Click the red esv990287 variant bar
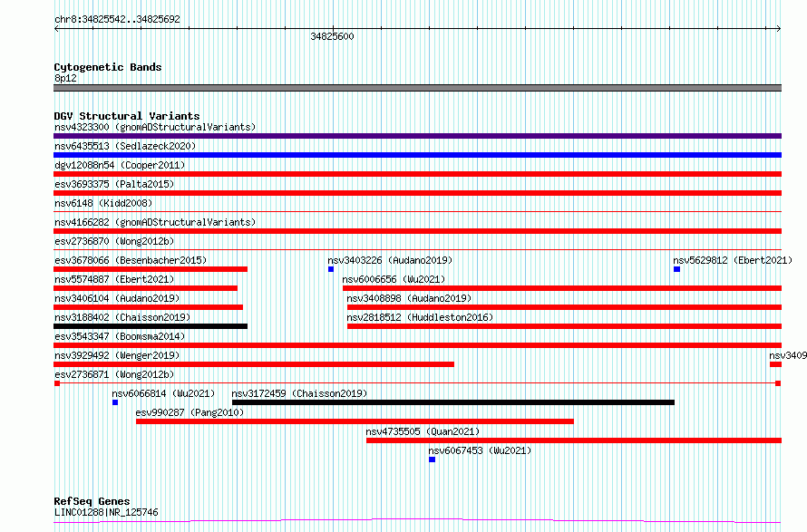Viewport: 807px width, 532px height. click(x=355, y=421)
